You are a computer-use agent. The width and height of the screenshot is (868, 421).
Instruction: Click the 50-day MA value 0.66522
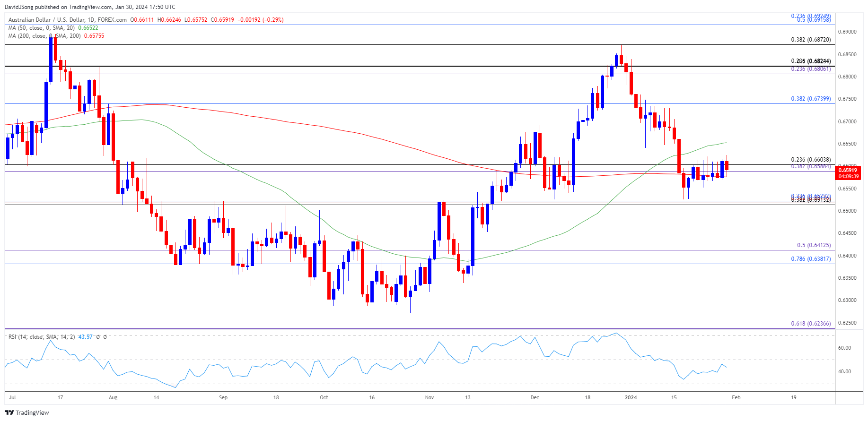88,28
